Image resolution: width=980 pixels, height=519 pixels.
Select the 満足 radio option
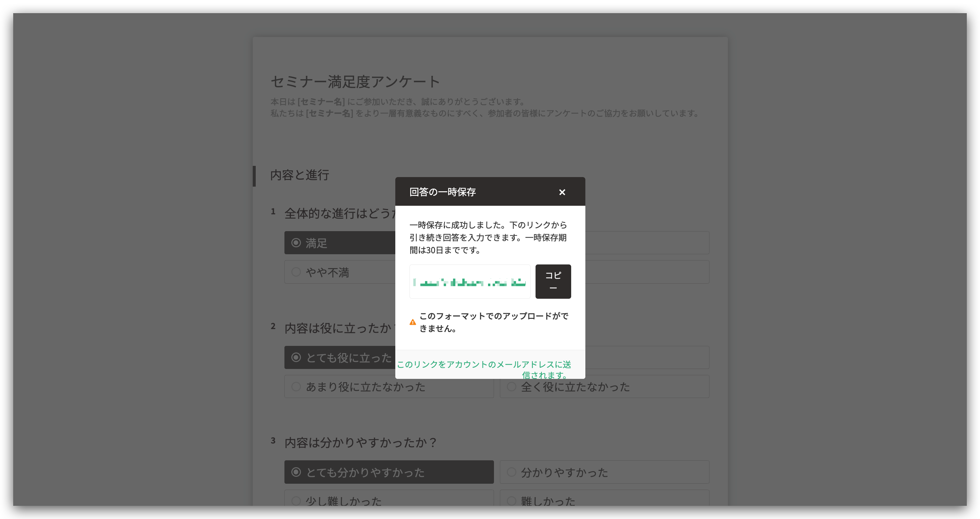[340, 243]
